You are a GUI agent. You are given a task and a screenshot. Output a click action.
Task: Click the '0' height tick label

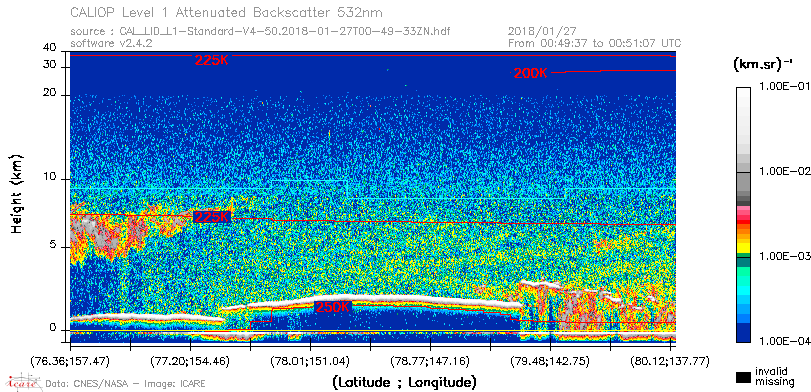tap(52, 328)
